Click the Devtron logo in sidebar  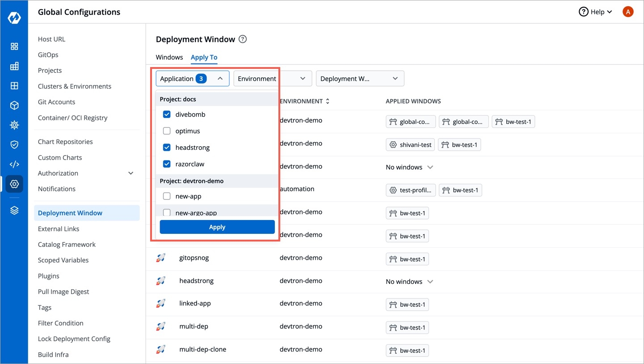tap(14, 18)
